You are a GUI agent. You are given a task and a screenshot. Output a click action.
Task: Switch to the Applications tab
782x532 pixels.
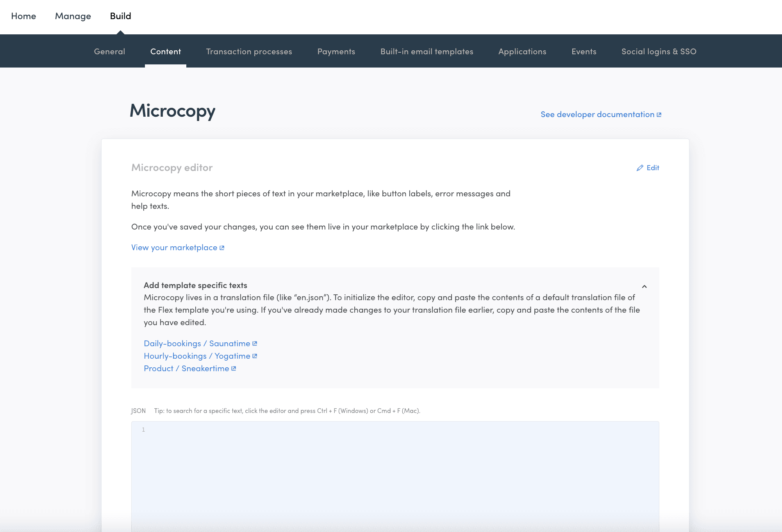(522, 52)
